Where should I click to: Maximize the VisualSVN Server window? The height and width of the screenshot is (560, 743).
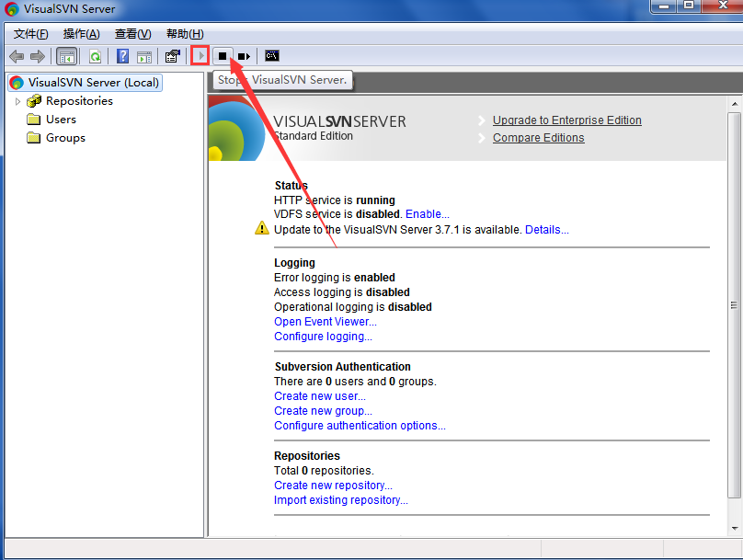click(x=689, y=6)
